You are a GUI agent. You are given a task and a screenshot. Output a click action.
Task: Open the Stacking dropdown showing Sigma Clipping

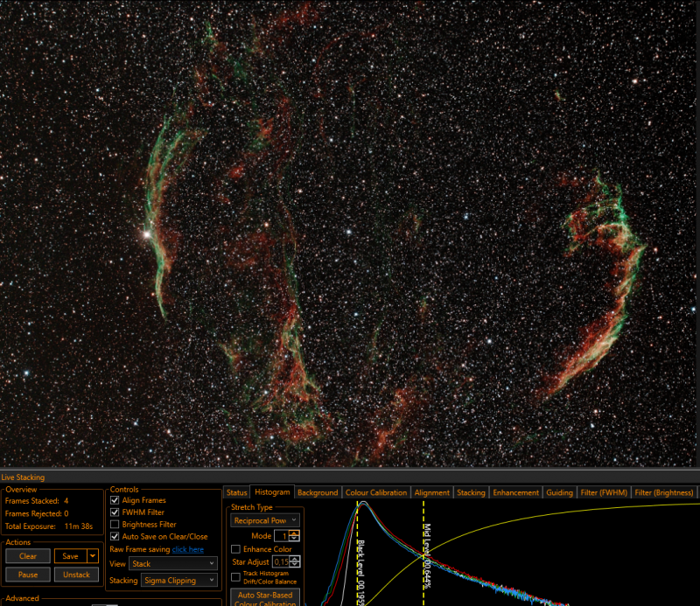point(179,580)
